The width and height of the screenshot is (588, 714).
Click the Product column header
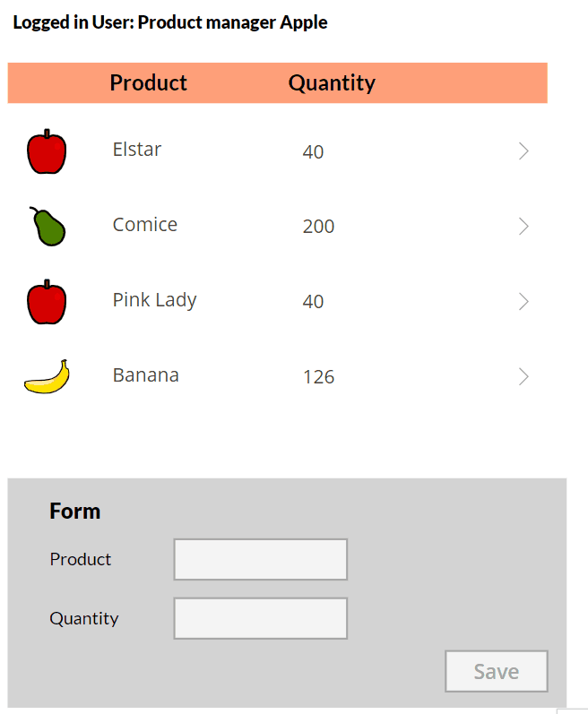click(x=149, y=83)
